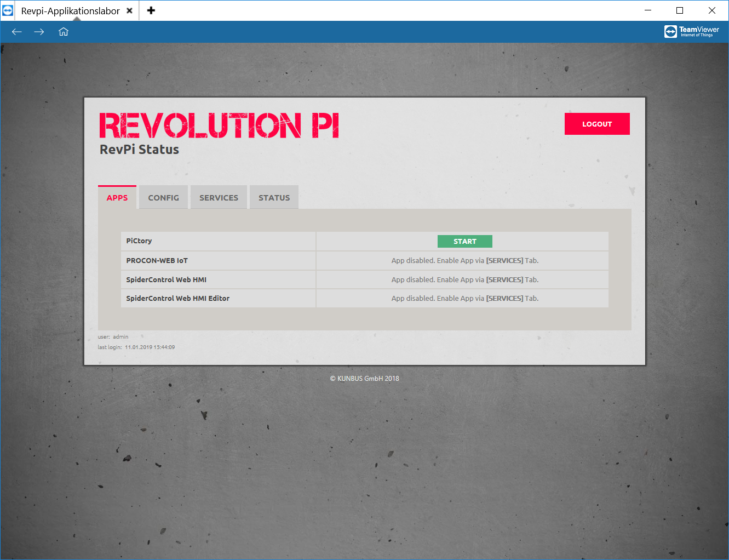Close the Revpi-Applikationslabor tab

tap(129, 10)
